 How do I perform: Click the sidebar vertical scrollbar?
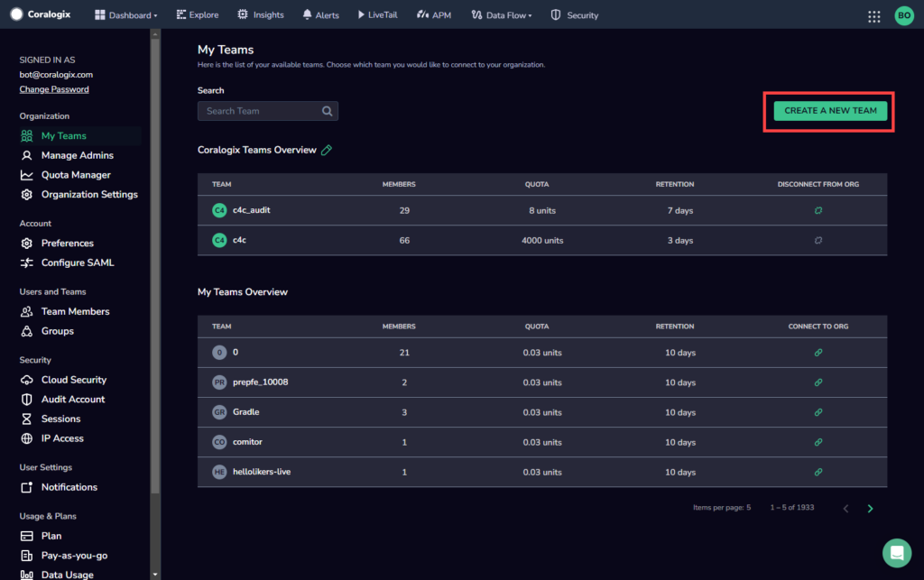[x=155, y=265]
